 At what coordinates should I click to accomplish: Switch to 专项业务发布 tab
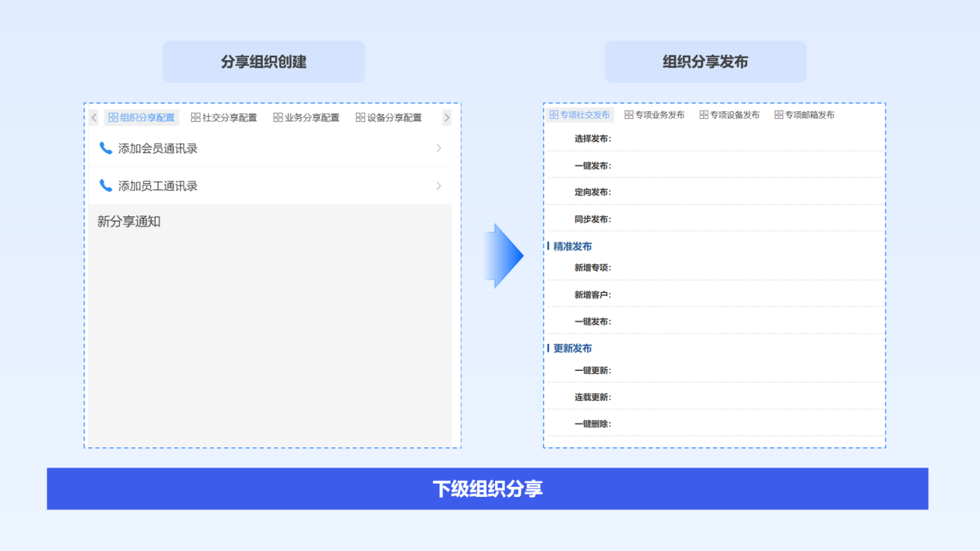(x=654, y=115)
